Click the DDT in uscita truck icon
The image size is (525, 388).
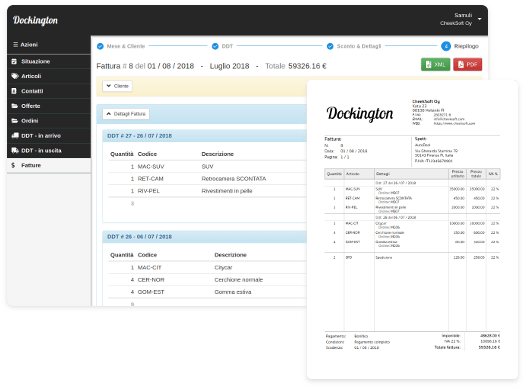point(15,150)
